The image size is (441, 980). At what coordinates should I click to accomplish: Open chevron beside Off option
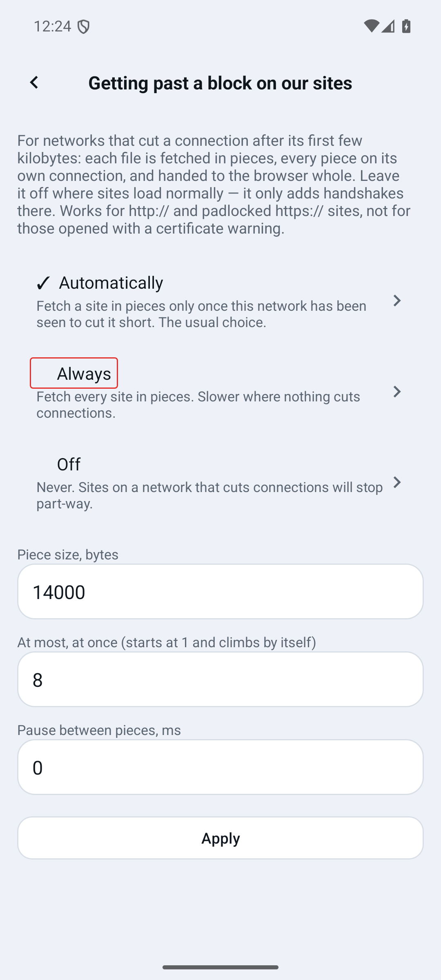point(397,482)
